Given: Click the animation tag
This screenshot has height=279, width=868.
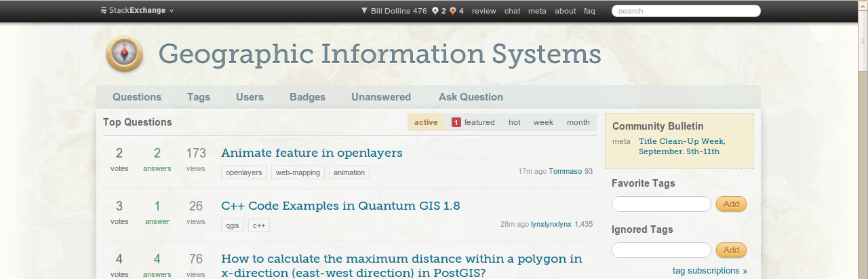Looking at the screenshot, I should pyautogui.click(x=349, y=172).
